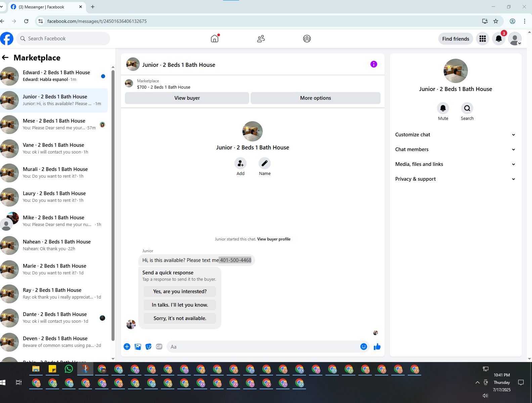Open the Friends icon in top navigation
The image size is (532, 403).
(x=261, y=39)
